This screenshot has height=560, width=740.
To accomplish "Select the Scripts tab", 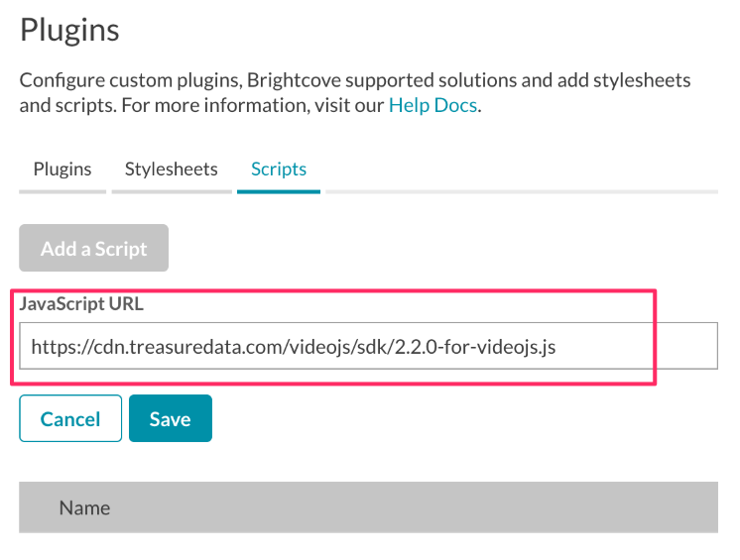I will (279, 168).
